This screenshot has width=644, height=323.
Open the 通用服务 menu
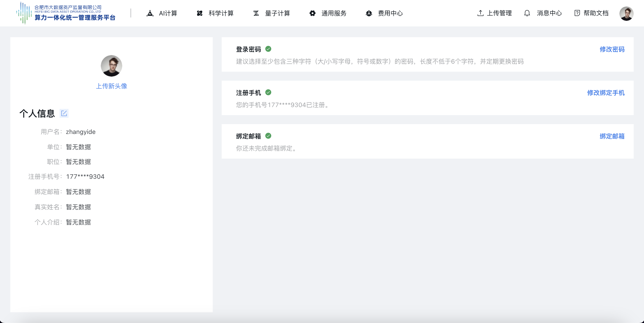pos(334,13)
